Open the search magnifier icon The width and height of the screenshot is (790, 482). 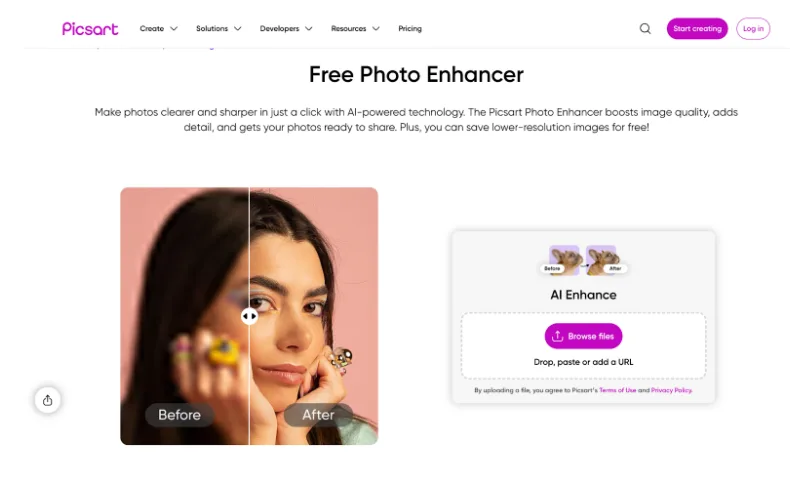[x=645, y=29]
